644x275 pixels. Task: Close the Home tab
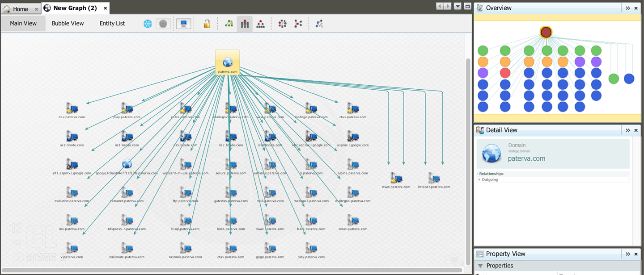[x=37, y=9]
